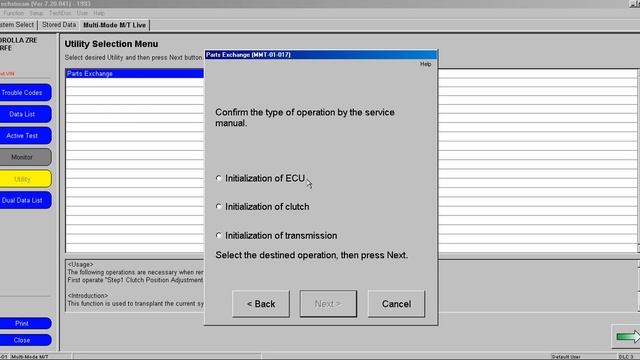Select Parts Exchange row in the utility list

[134, 73]
